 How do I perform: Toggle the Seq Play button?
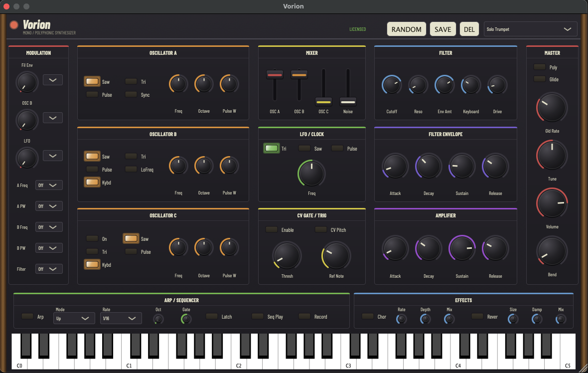click(x=258, y=316)
